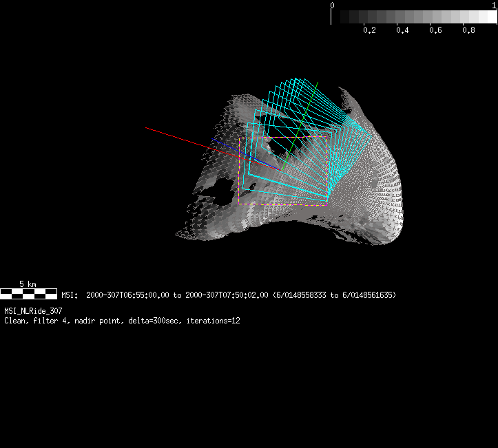Click the MSI start time 2000-307T06:55:00.00
Screen dimensions: 498x448
click(127, 295)
